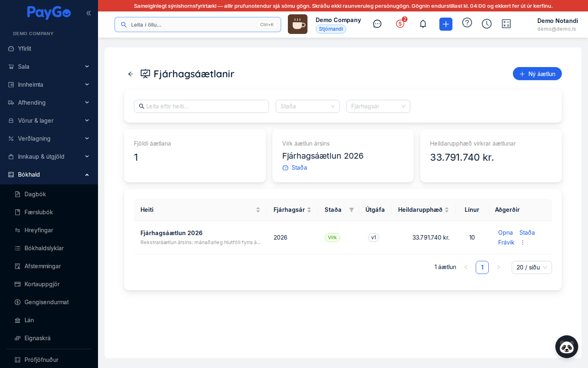Open the help question mark icon

pos(467,23)
